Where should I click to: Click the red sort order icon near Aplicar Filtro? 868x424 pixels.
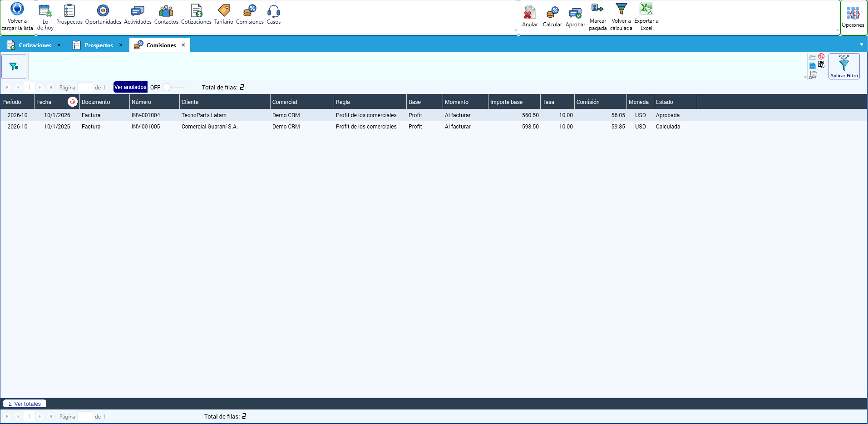point(821,57)
